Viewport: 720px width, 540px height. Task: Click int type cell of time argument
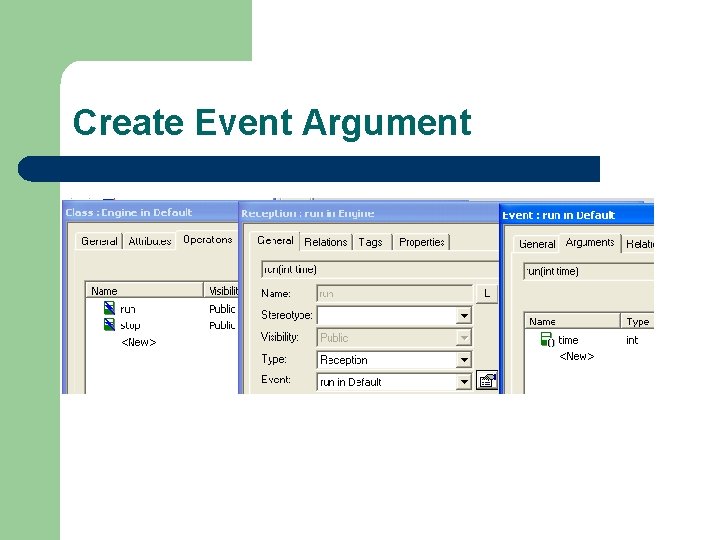[632, 340]
